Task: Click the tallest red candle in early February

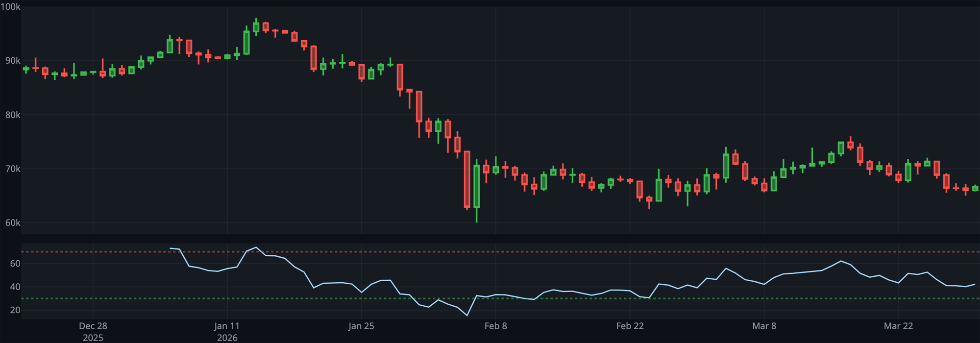Action: (467, 179)
